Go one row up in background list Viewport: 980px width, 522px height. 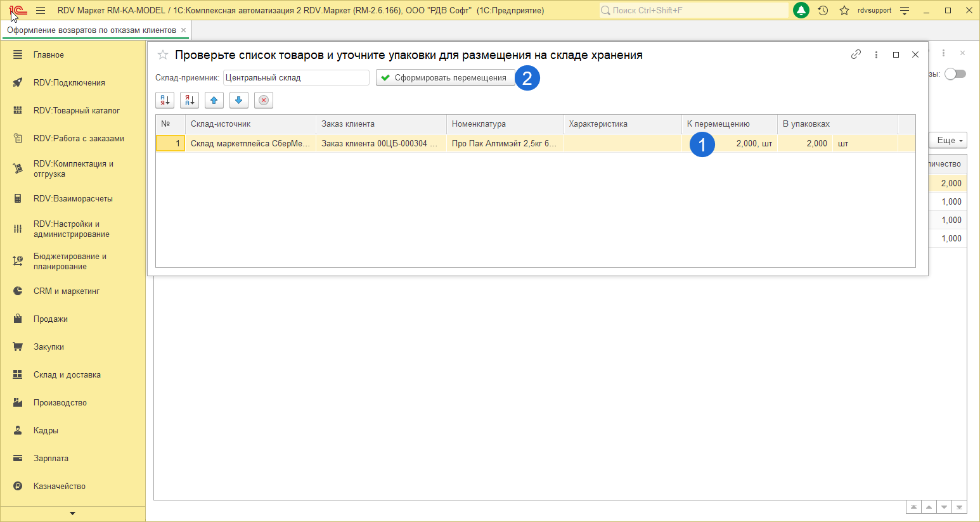(x=929, y=507)
